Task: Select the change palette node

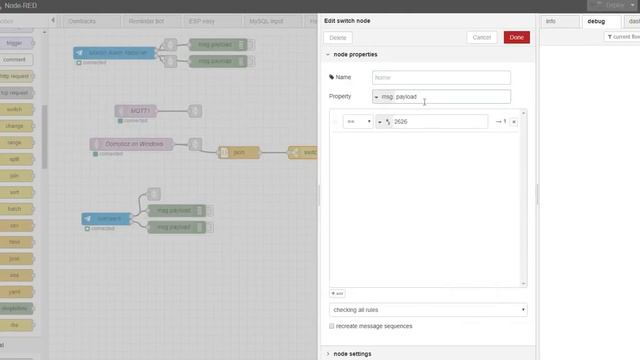Action: click(x=16, y=126)
